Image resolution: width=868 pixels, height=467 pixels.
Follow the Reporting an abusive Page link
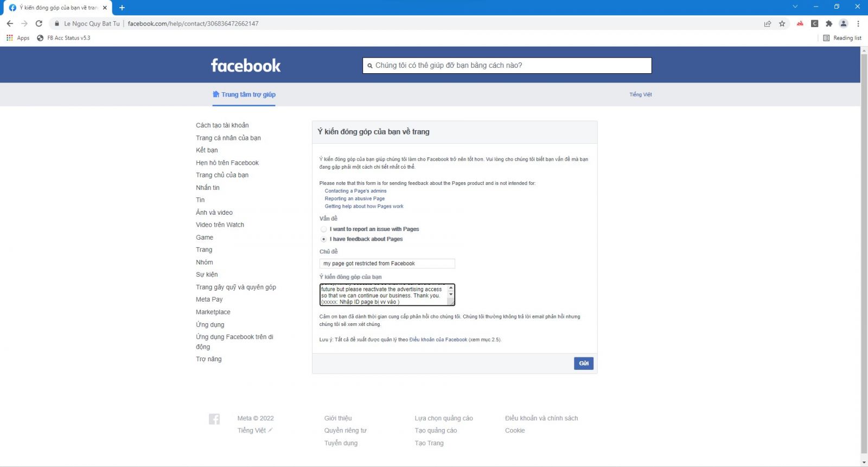355,199
